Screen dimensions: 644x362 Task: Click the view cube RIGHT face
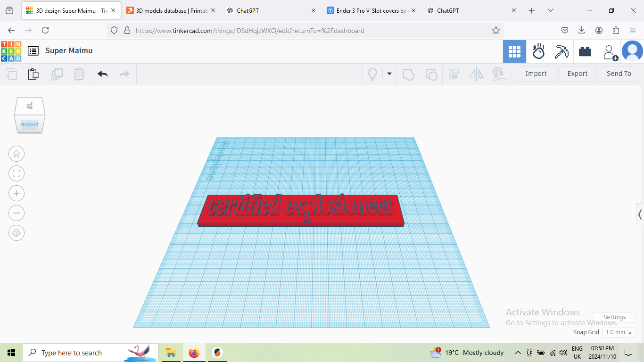click(x=30, y=124)
